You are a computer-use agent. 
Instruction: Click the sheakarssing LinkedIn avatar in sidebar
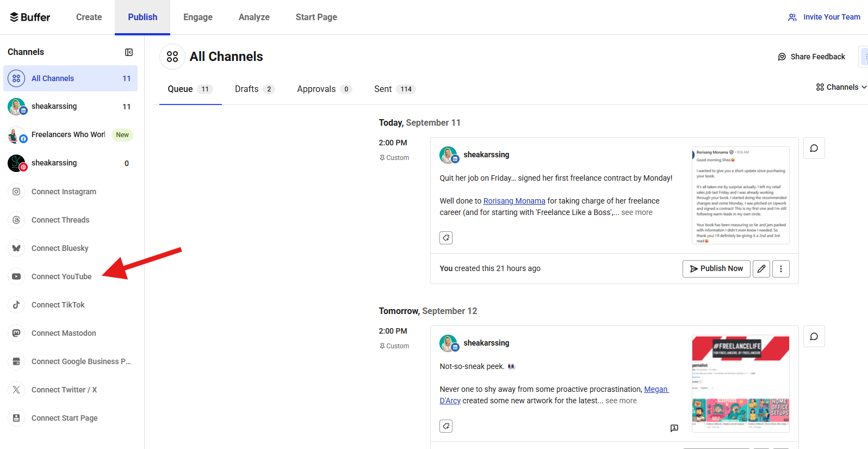pyautogui.click(x=16, y=107)
